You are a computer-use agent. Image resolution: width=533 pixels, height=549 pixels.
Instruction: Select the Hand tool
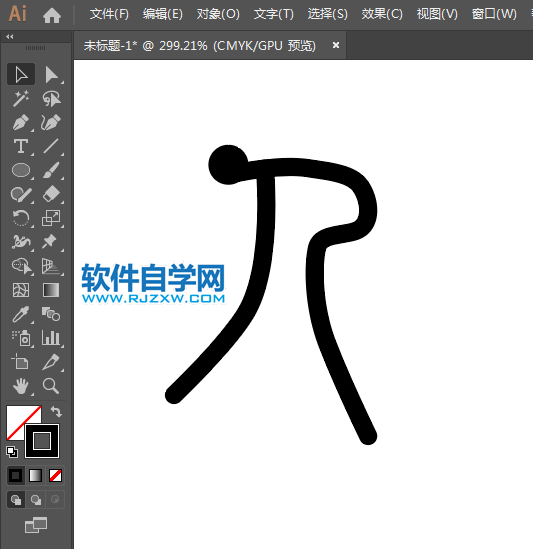pos(21,386)
